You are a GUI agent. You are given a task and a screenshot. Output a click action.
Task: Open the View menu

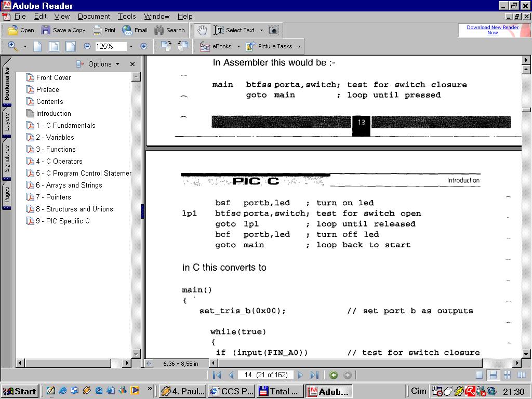[x=62, y=16]
